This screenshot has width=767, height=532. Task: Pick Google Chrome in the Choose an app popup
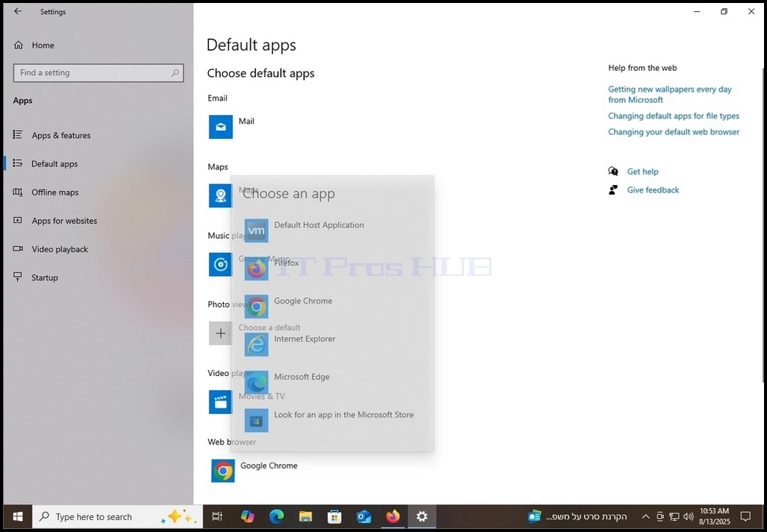pos(332,307)
